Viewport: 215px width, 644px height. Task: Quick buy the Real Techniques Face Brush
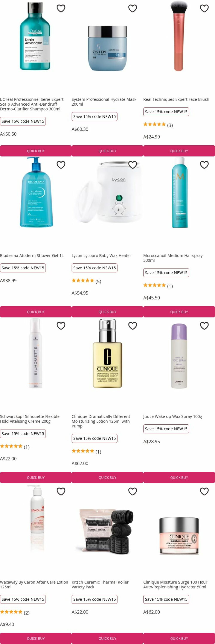(x=179, y=151)
